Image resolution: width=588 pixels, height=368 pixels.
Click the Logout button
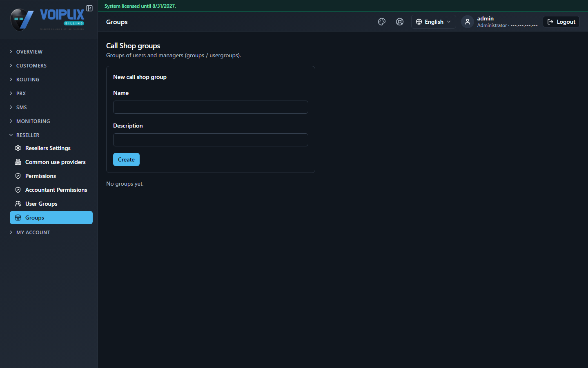pyautogui.click(x=561, y=22)
